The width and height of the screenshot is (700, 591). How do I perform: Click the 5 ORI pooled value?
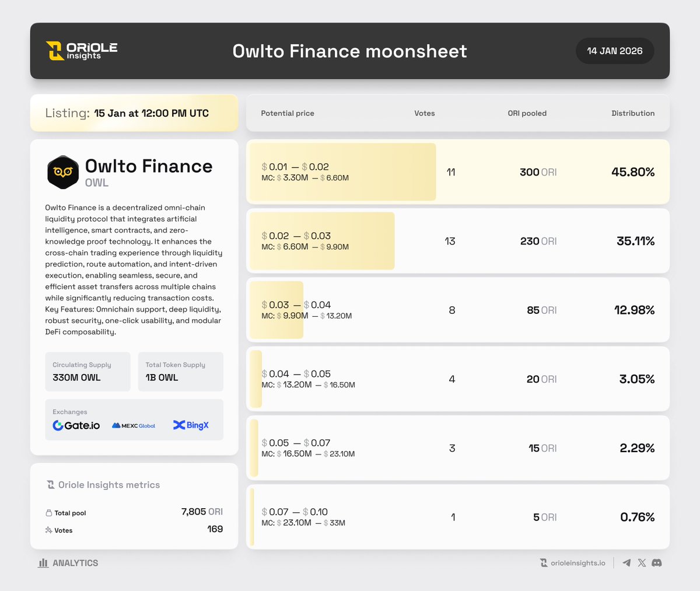pyautogui.click(x=545, y=517)
